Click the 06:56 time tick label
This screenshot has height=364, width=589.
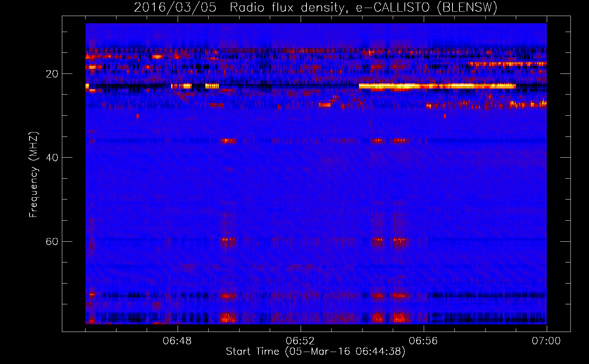[423, 341]
